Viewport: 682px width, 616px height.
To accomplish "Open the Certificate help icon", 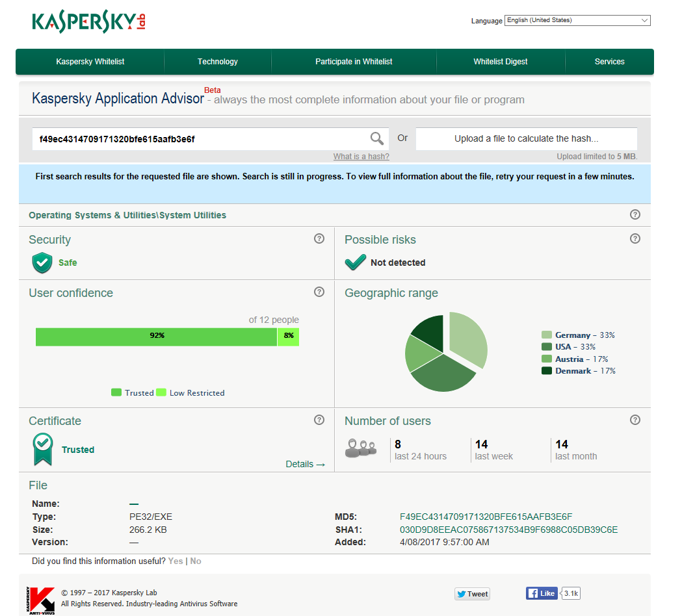I will (319, 420).
